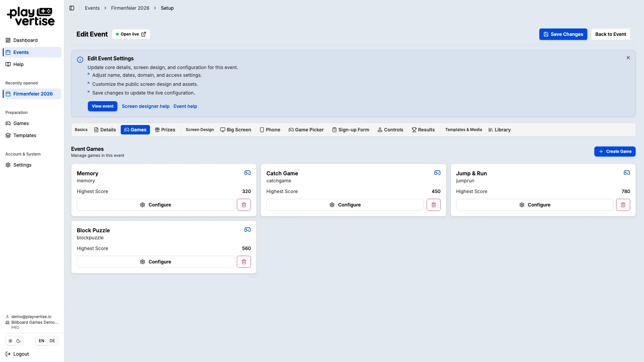Image resolution: width=644 pixels, height=362 pixels.
Task: Open Screen designer help link
Action: pyautogui.click(x=146, y=106)
